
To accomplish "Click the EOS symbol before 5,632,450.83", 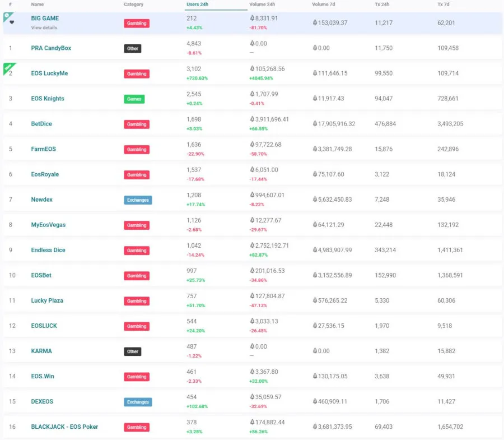I will click(x=315, y=200).
